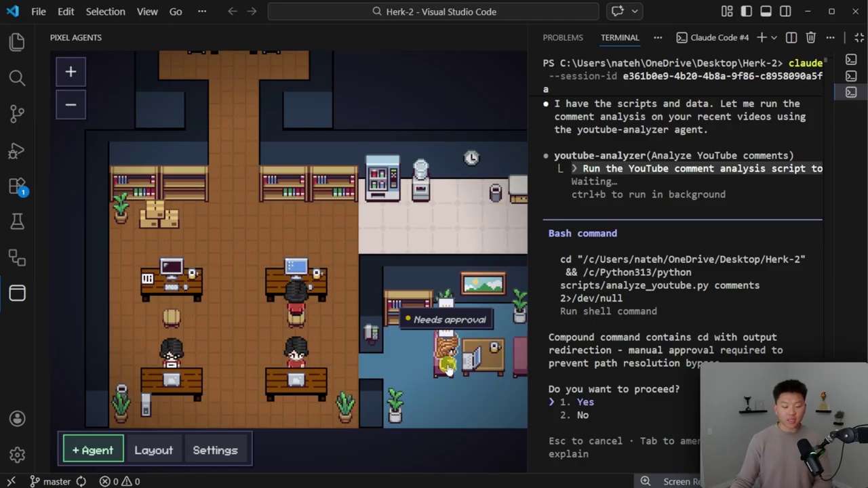The image size is (868, 488).
Task: Zoom in the office with plus button
Action: [x=71, y=72]
